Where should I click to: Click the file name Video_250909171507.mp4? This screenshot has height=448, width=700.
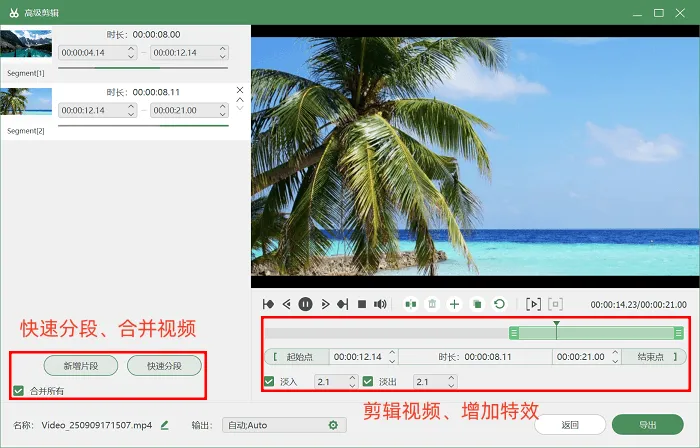coord(97,425)
